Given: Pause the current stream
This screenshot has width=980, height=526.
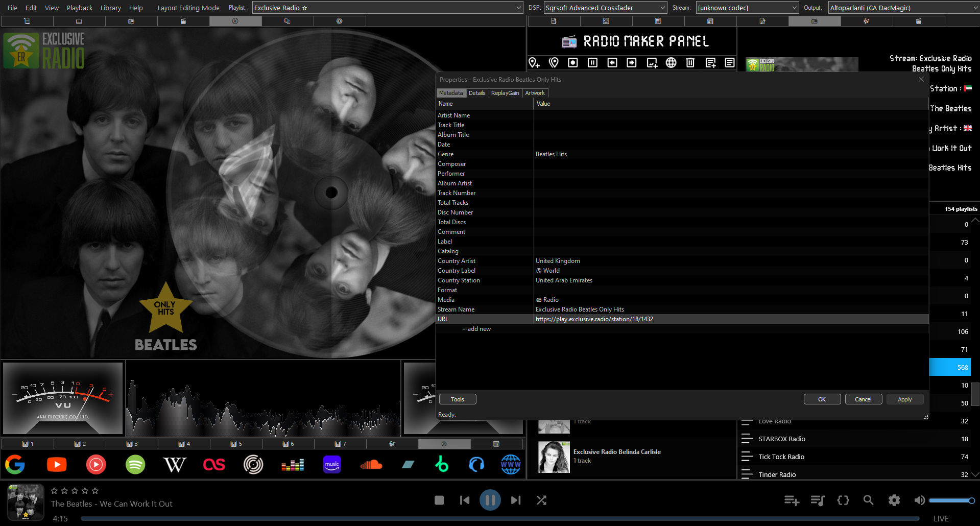Looking at the screenshot, I should tap(490, 500).
